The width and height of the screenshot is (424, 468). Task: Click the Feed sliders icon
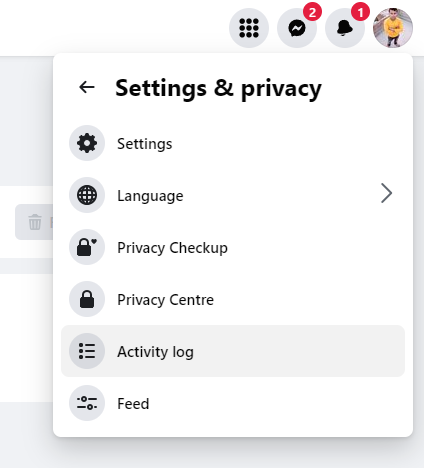point(87,403)
